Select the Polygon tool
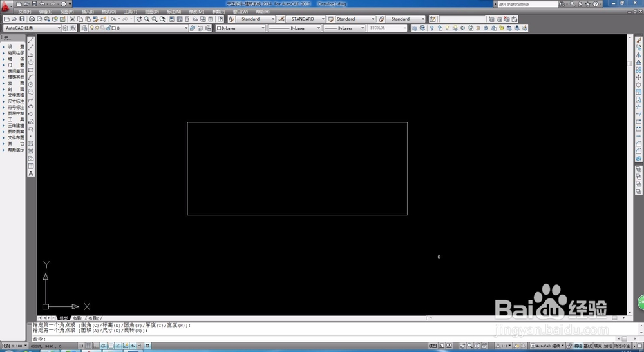The width and height of the screenshot is (644, 352). pos(31,62)
